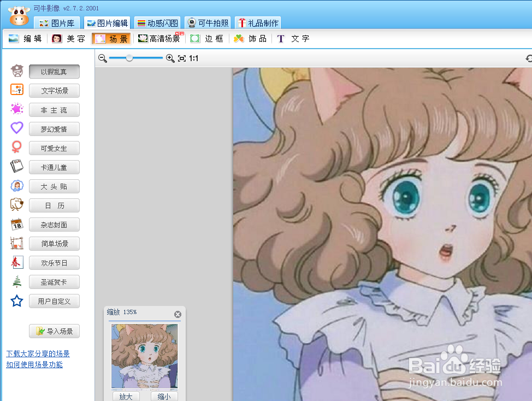Click the navigator preview thumbnail
Image resolution: width=532 pixels, height=401 pixels.
[145, 356]
